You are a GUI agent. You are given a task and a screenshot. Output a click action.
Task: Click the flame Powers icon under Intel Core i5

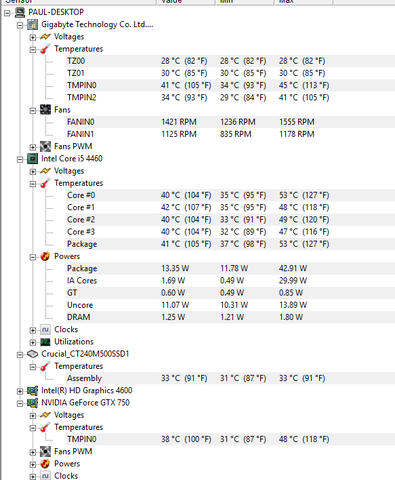coord(45,256)
